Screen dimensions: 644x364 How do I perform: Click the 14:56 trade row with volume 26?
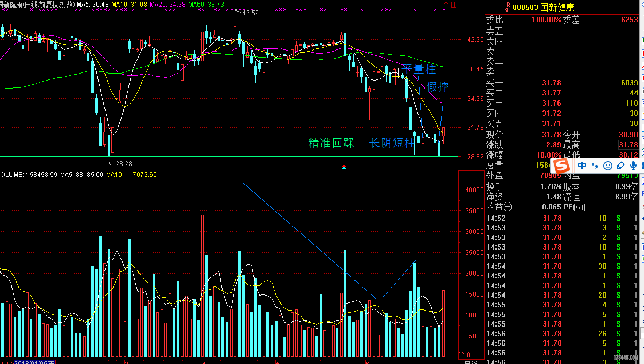pyautogui.click(x=562, y=334)
